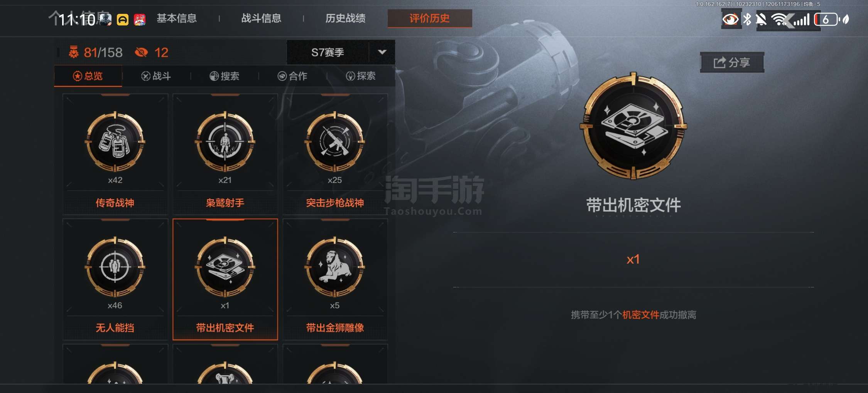Image resolution: width=868 pixels, height=393 pixels.
Task: Click the large 带出机密文件 medal preview
Action: pos(633,126)
